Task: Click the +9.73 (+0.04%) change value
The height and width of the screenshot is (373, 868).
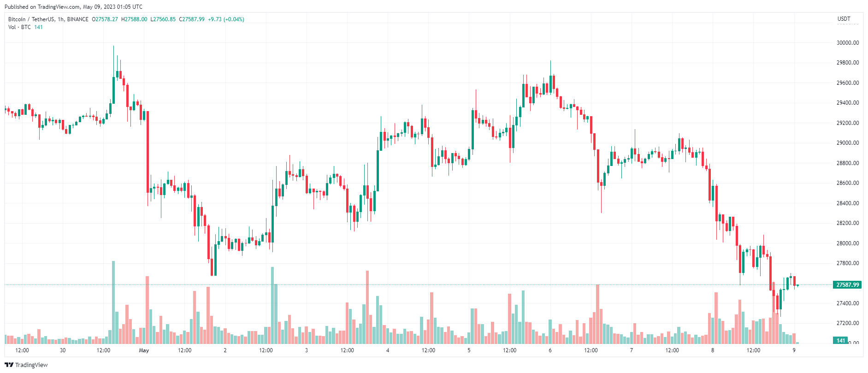Action: tap(226, 19)
